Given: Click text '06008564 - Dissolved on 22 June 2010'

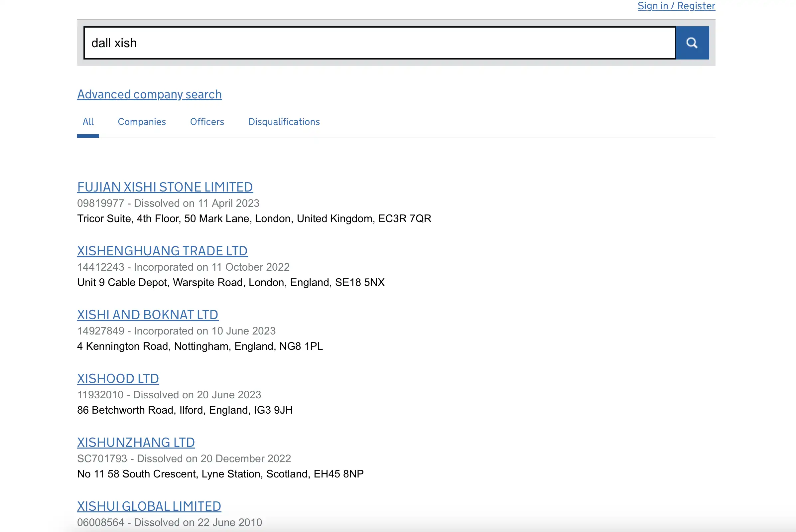Looking at the screenshot, I should [x=170, y=522].
